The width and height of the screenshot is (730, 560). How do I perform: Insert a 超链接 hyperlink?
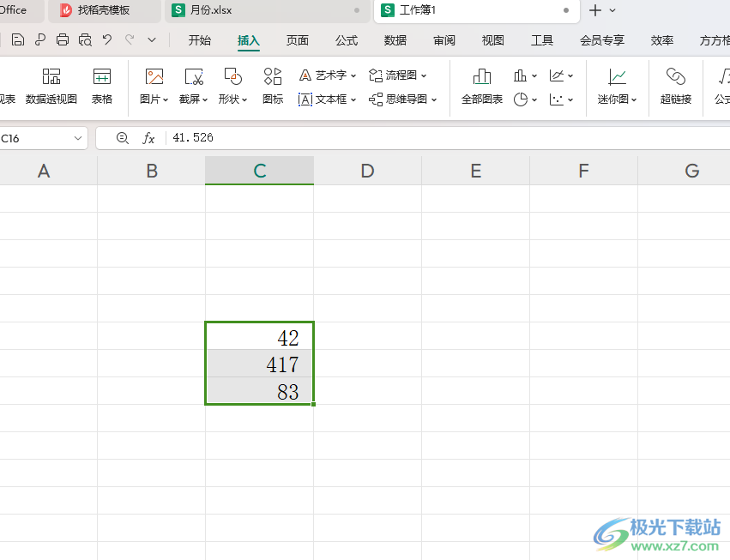[x=676, y=86]
